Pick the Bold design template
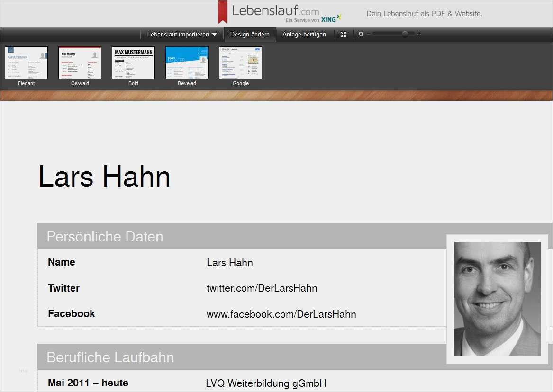Screen dimensions: 553x392 (133, 62)
